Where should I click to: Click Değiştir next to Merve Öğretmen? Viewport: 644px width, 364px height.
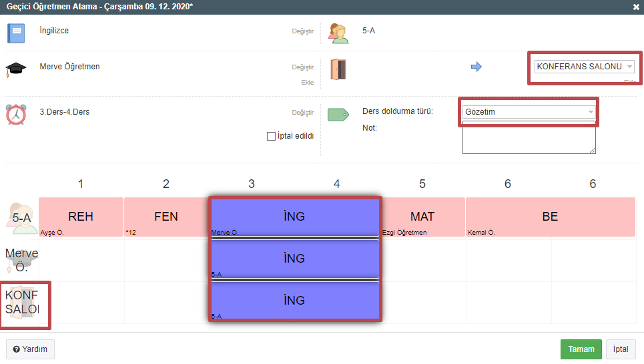pyautogui.click(x=302, y=67)
